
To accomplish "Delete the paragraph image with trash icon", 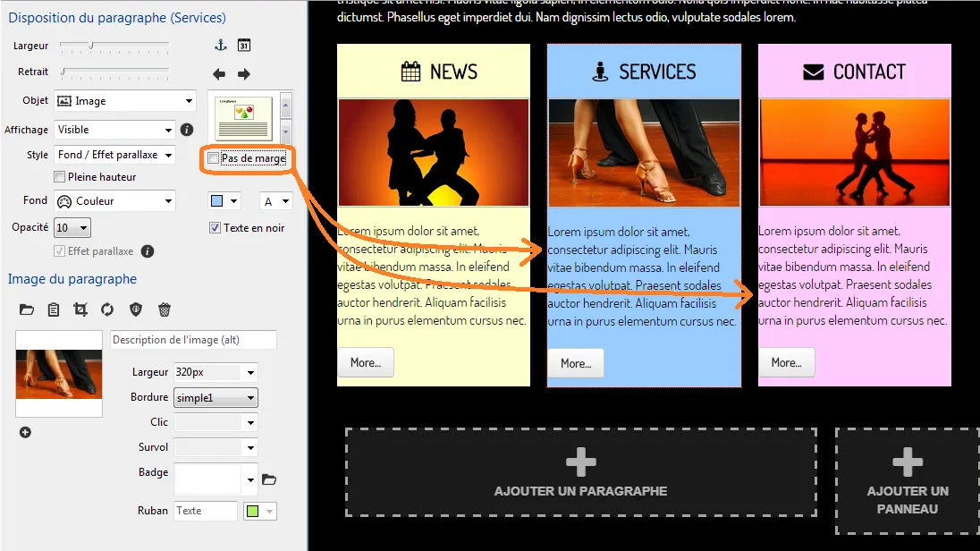I will click(x=165, y=309).
